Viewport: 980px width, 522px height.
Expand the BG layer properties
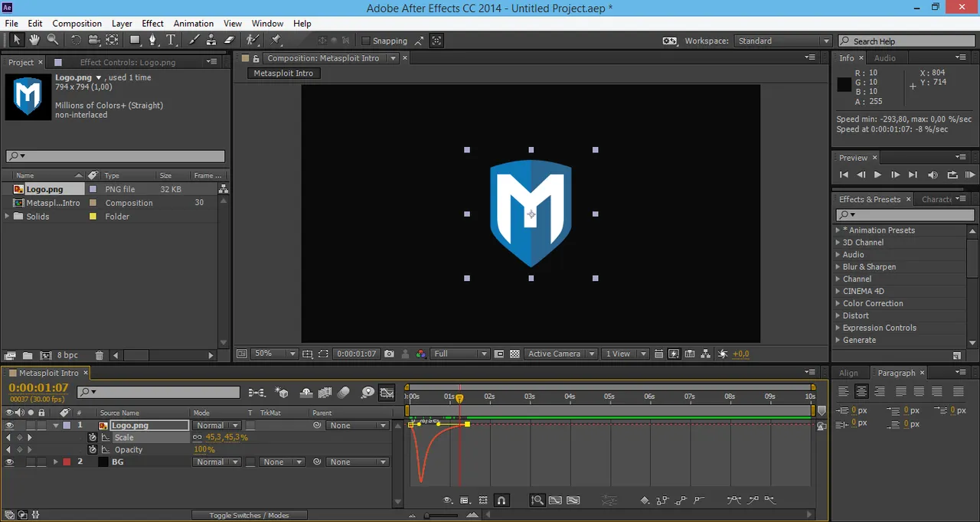55,462
